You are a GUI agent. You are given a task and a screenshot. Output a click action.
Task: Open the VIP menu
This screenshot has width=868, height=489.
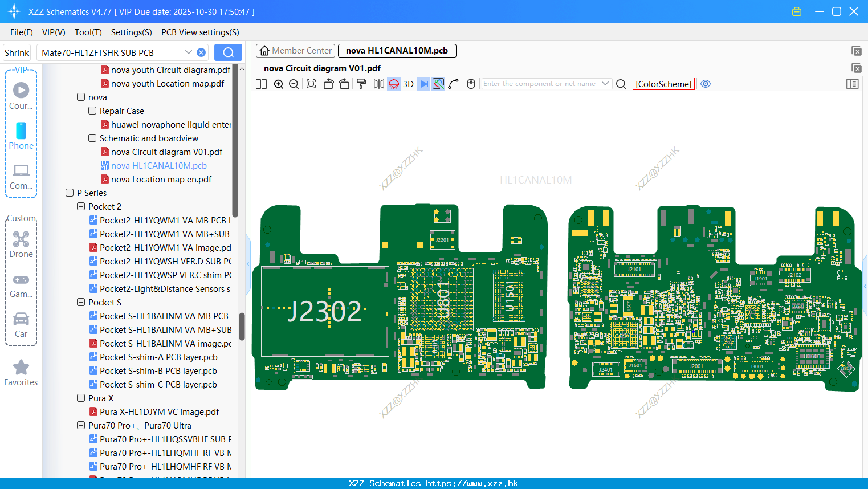pos(54,32)
